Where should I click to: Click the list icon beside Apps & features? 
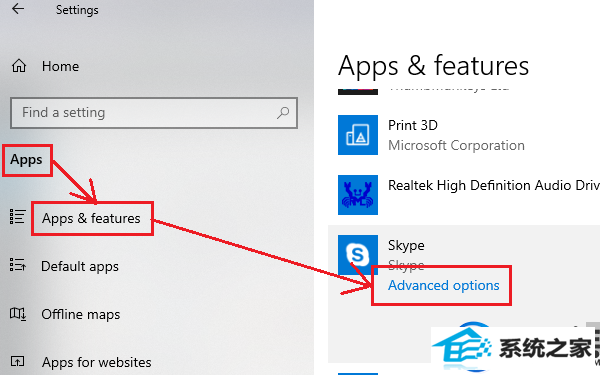tap(18, 217)
